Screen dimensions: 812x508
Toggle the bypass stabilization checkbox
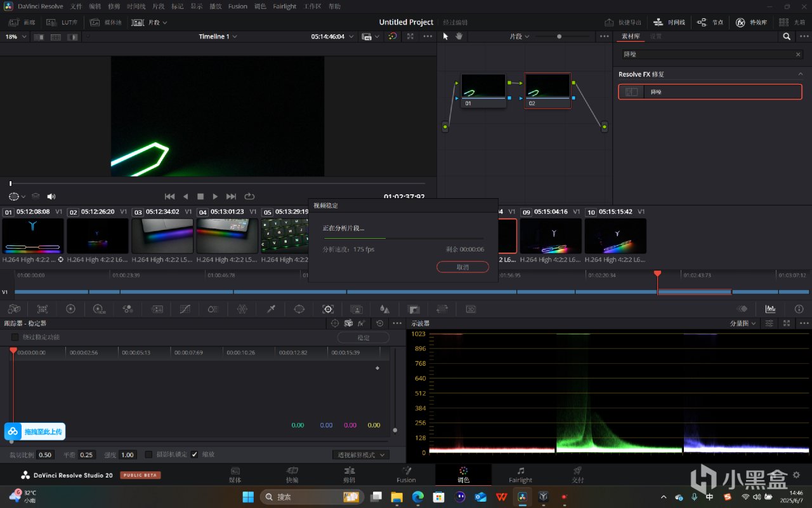coord(15,337)
